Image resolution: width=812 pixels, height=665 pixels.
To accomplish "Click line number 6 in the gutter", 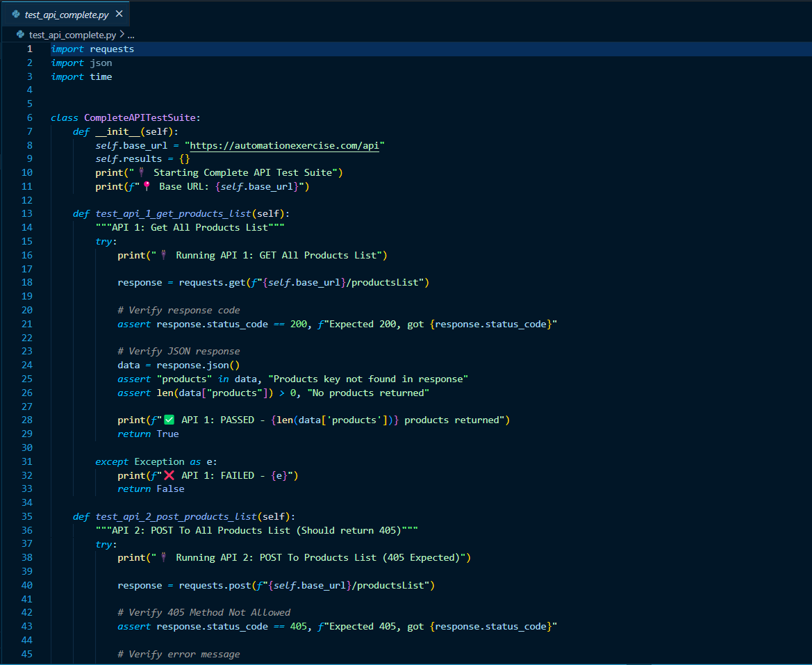I will pyautogui.click(x=29, y=117).
